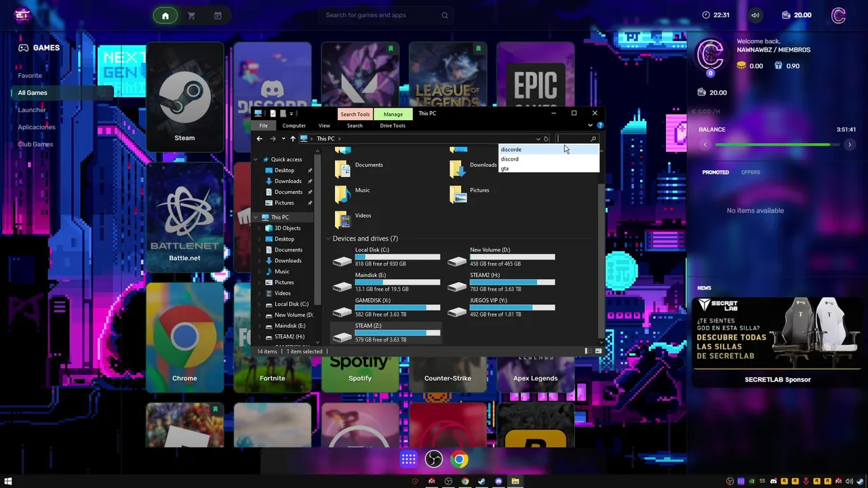Expand the ribbon with the chevron near help
868x488 pixels.
[x=590, y=125]
